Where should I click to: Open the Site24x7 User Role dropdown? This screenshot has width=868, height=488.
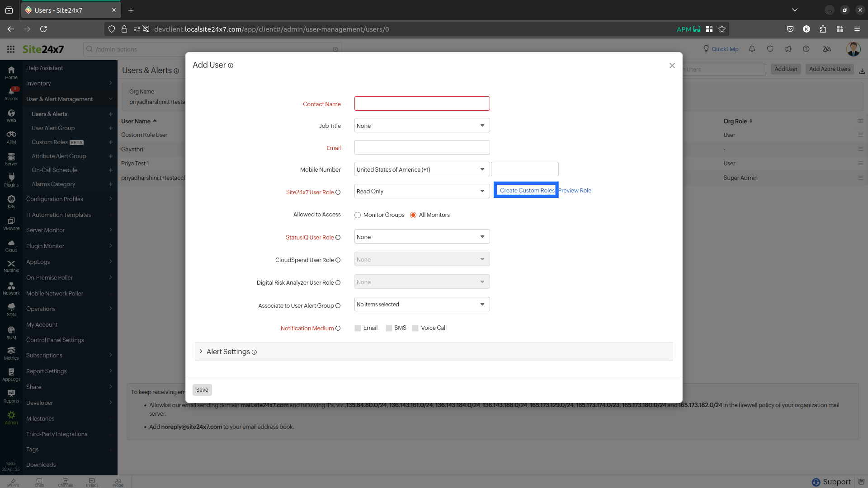[x=422, y=192]
